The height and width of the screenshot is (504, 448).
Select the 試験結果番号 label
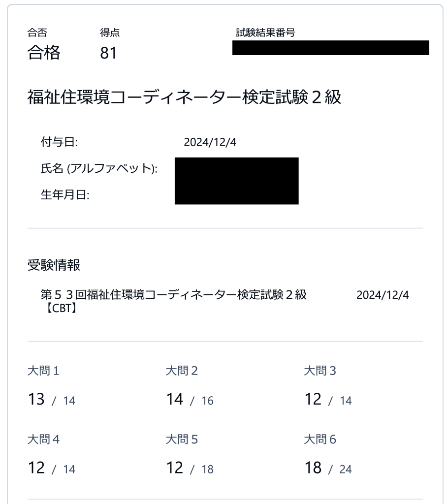coord(265,33)
